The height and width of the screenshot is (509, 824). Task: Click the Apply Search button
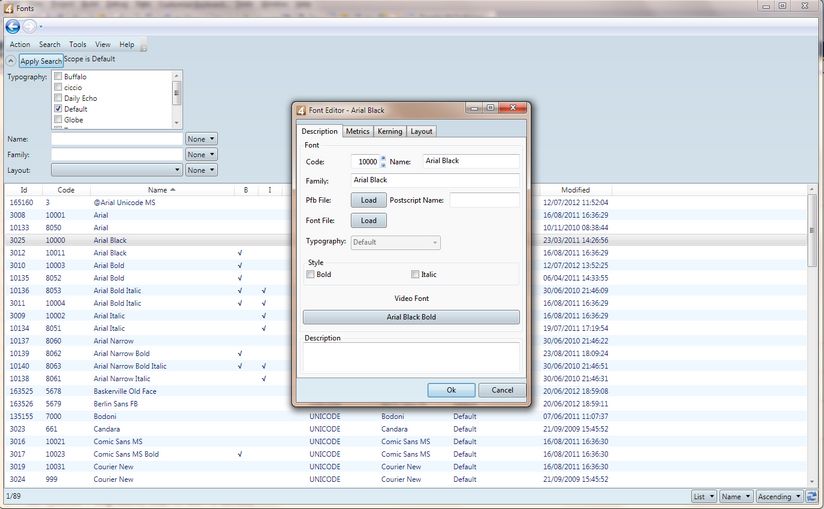coord(41,61)
